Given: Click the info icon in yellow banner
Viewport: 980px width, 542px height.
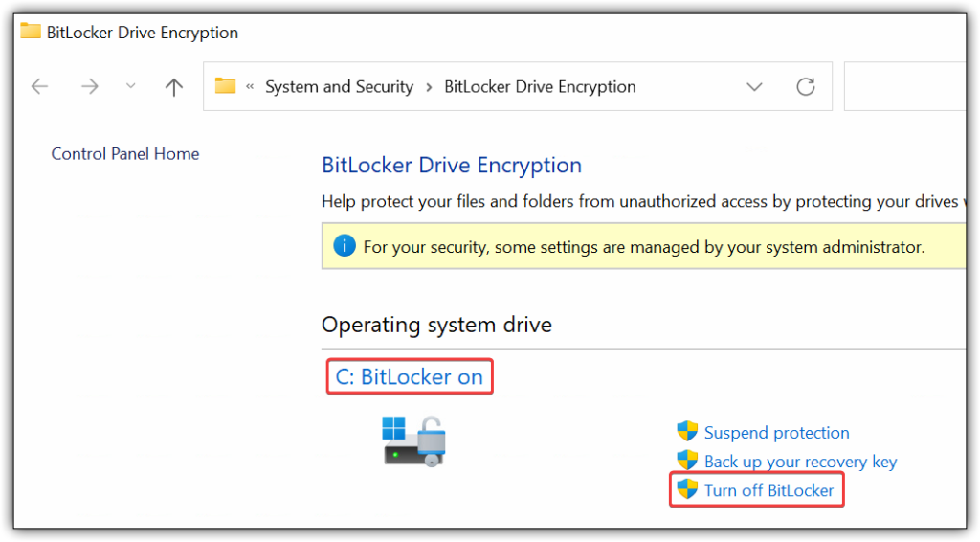Looking at the screenshot, I should click(x=345, y=246).
